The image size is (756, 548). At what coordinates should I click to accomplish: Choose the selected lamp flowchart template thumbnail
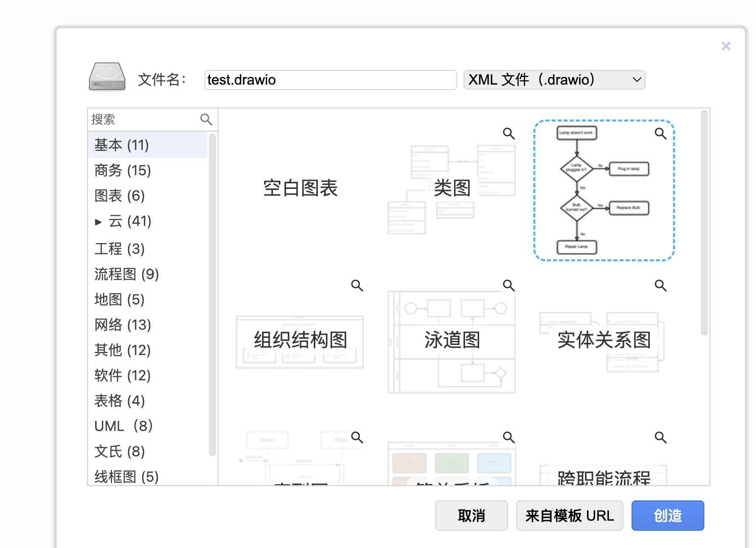604,190
